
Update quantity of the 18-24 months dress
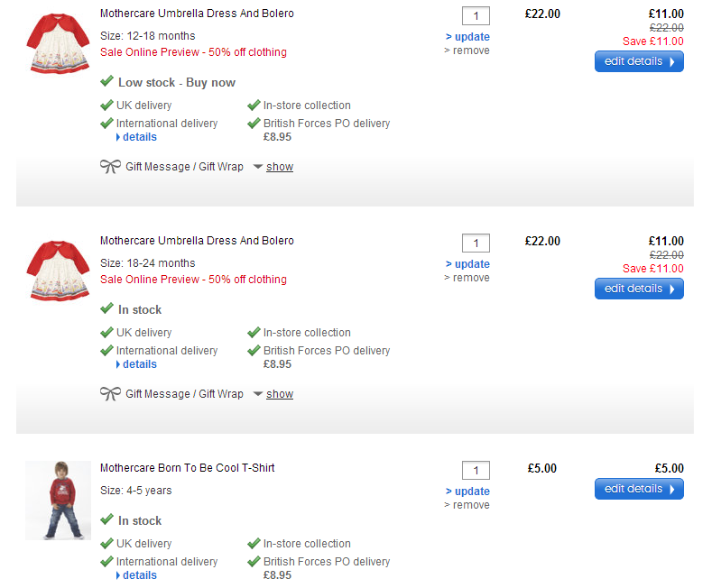[x=467, y=264]
